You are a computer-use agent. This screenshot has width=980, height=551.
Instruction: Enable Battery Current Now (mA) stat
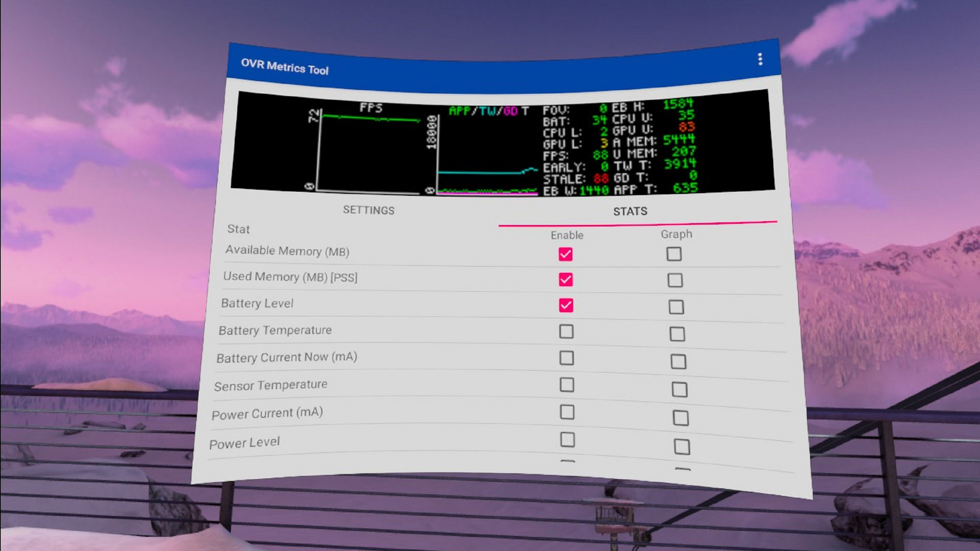[566, 358]
